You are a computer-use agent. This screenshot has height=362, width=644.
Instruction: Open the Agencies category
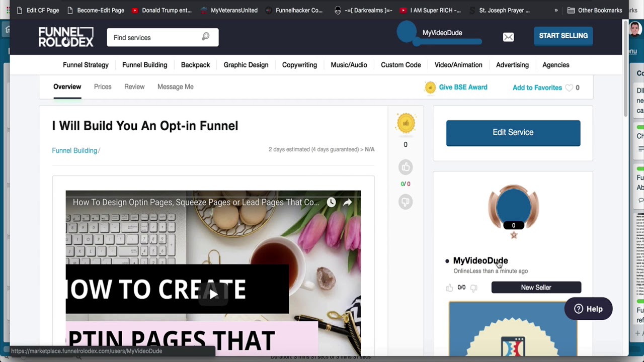pyautogui.click(x=555, y=65)
